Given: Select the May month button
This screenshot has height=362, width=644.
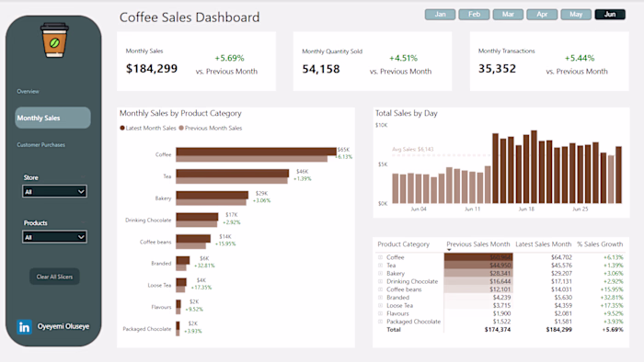Looking at the screenshot, I should 576,15.
